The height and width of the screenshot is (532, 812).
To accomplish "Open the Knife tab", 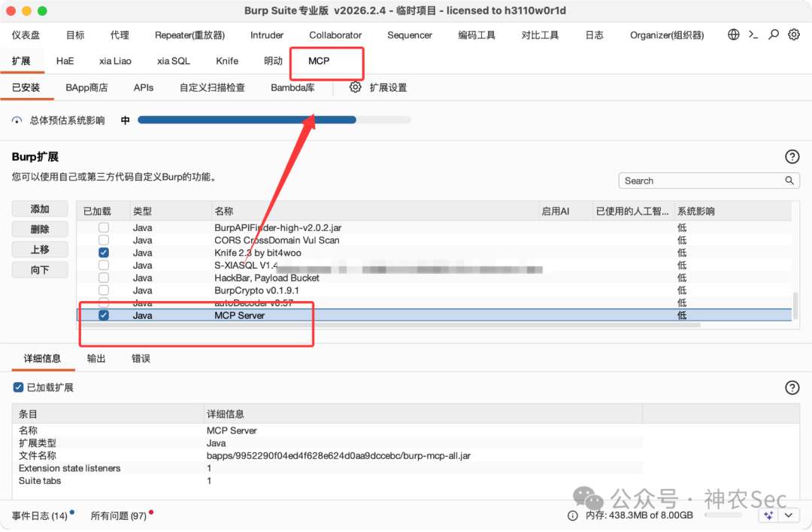I will click(227, 61).
